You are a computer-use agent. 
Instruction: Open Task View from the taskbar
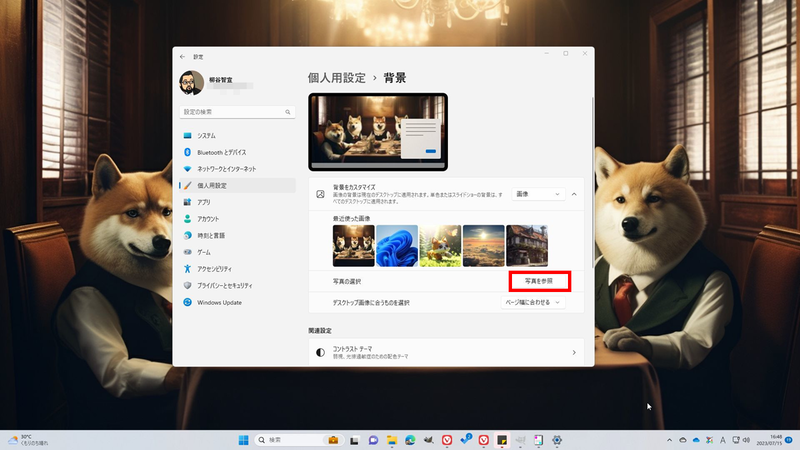[x=355, y=440]
